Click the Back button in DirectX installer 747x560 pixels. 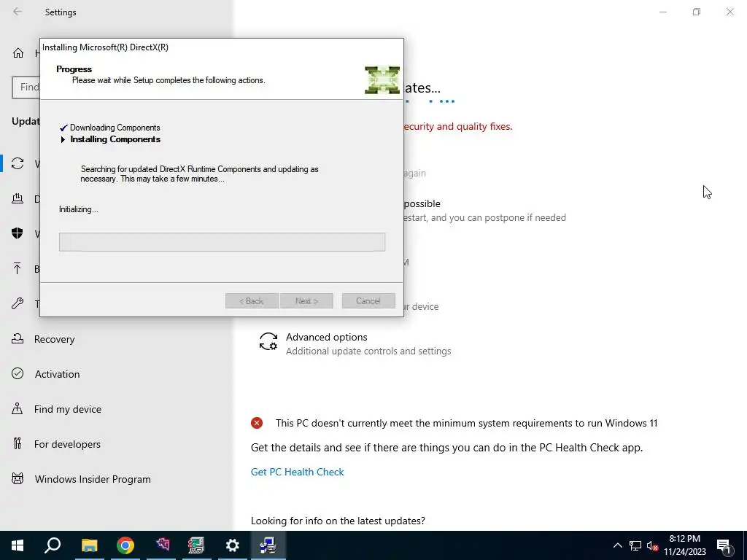click(252, 301)
